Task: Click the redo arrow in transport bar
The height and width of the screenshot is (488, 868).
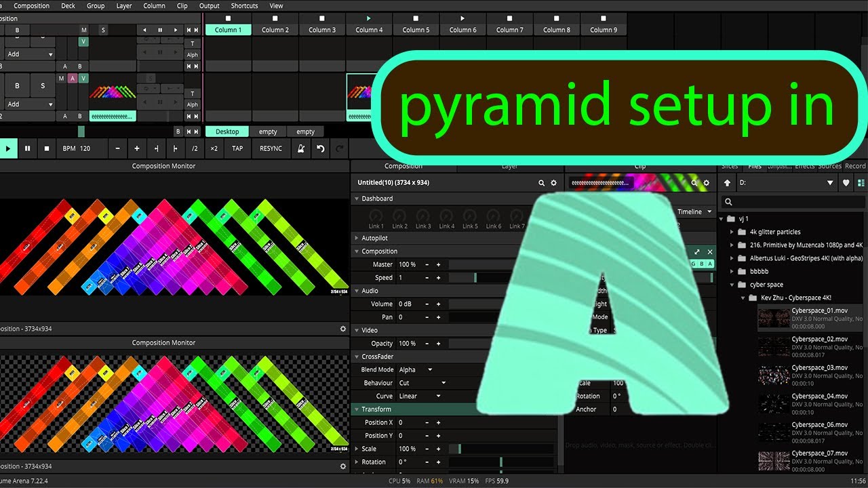Action: click(340, 148)
